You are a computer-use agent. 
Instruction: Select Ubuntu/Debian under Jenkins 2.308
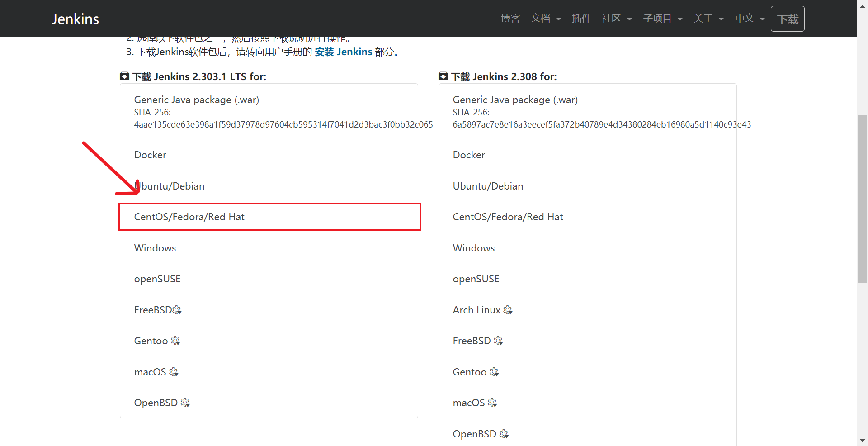tap(588, 186)
